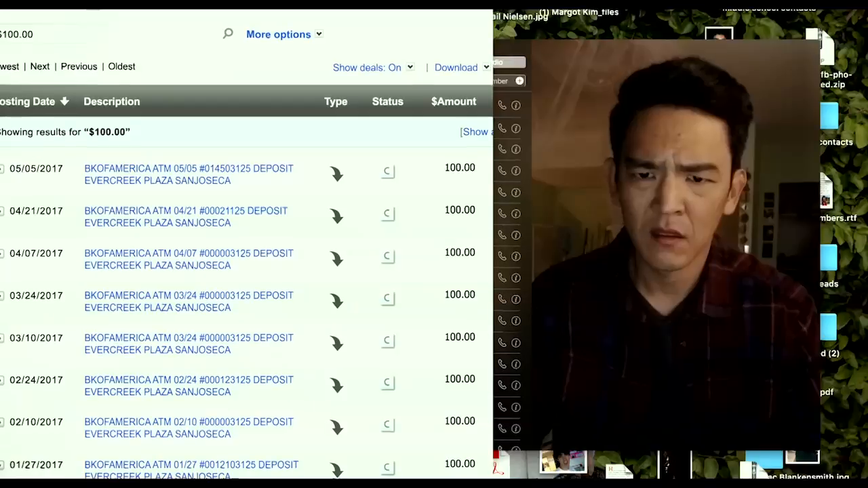This screenshot has width=868, height=488.
Task: Click the magnifier search icon beside More options
Action: click(228, 33)
